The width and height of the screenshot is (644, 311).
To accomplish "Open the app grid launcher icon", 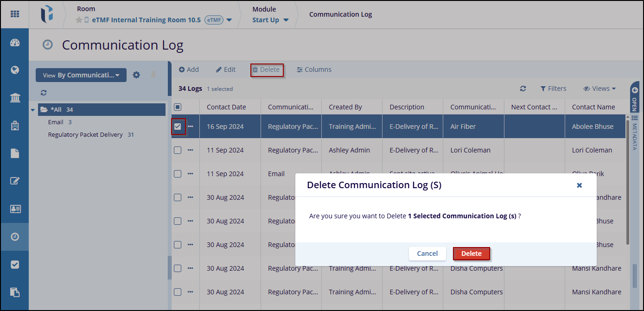I will [15, 14].
